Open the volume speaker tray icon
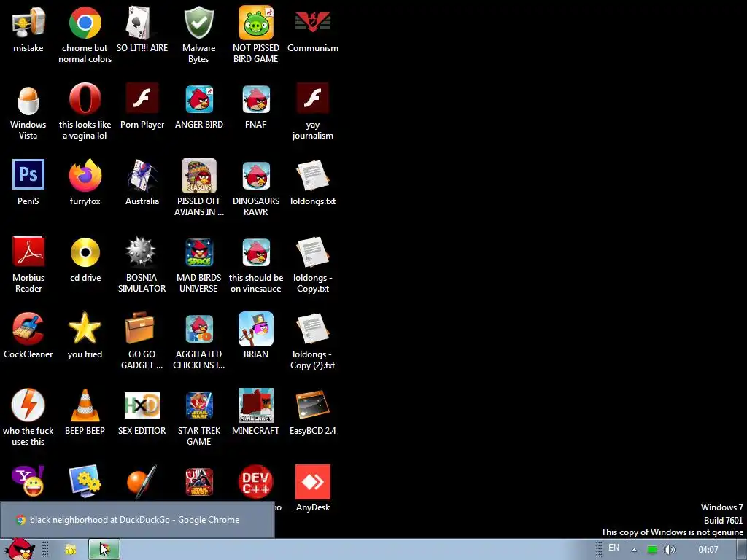Image resolution: width=747 pixels, height=560 pixels. pyautogui.click(x=670, y=550)
